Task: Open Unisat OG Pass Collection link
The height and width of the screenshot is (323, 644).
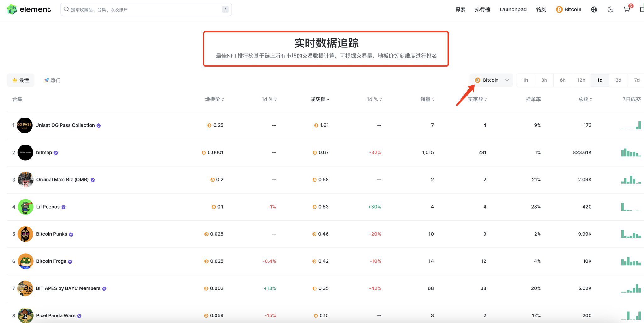Action: 65,125
